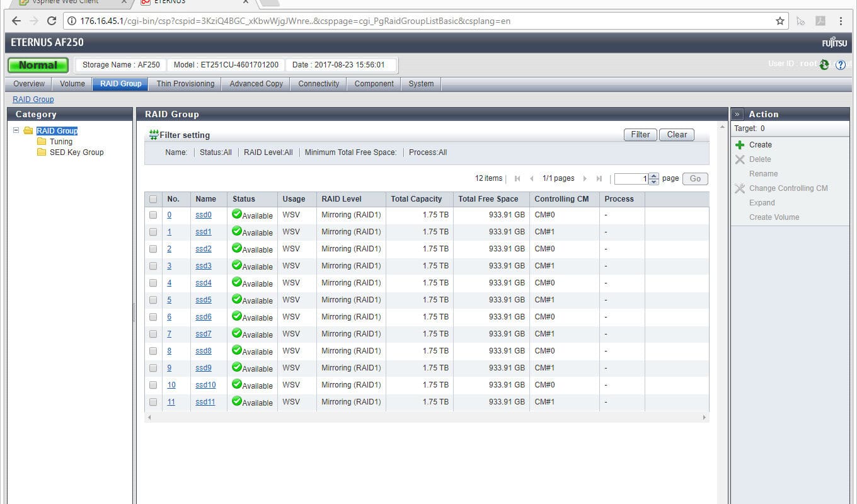Tick the ssd11 row checkbox
The width and height of the screenshot is (857, 504).
(153, 402)
